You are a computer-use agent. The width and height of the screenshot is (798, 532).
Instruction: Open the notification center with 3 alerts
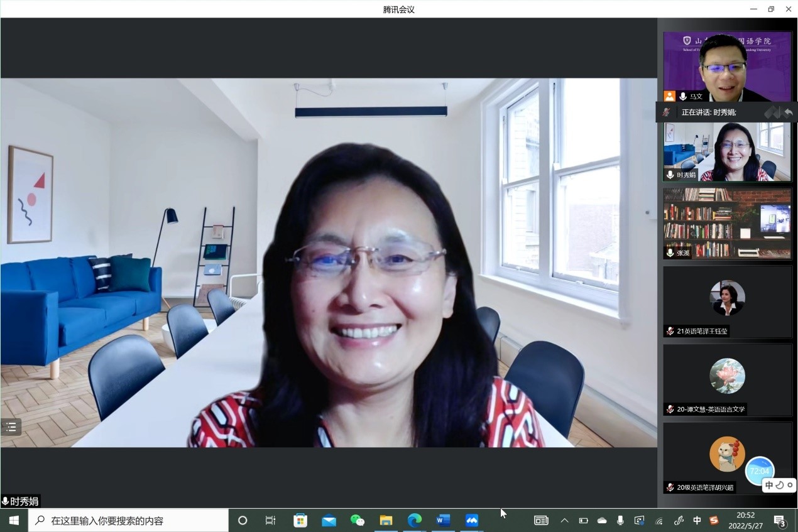click(x=780, y=520)
